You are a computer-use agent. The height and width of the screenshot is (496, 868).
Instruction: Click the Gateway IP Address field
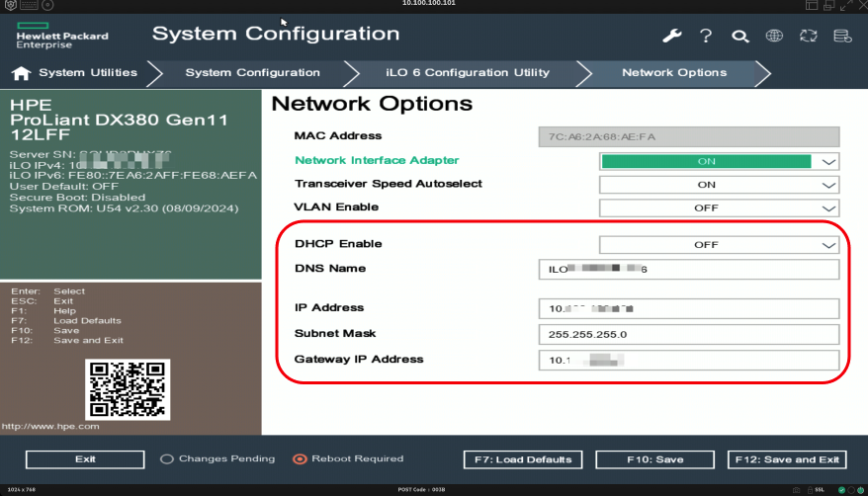689,361
